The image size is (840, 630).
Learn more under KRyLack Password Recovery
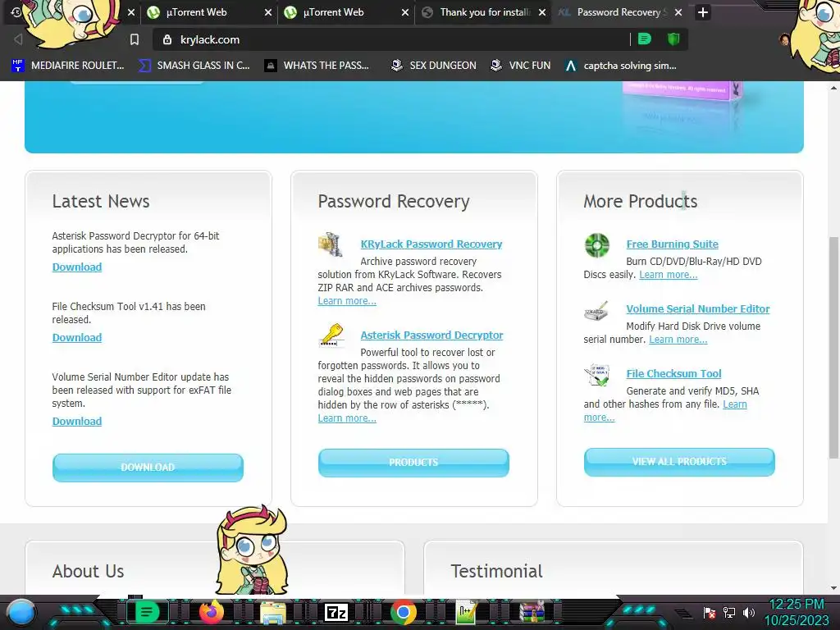pos(347,300)
